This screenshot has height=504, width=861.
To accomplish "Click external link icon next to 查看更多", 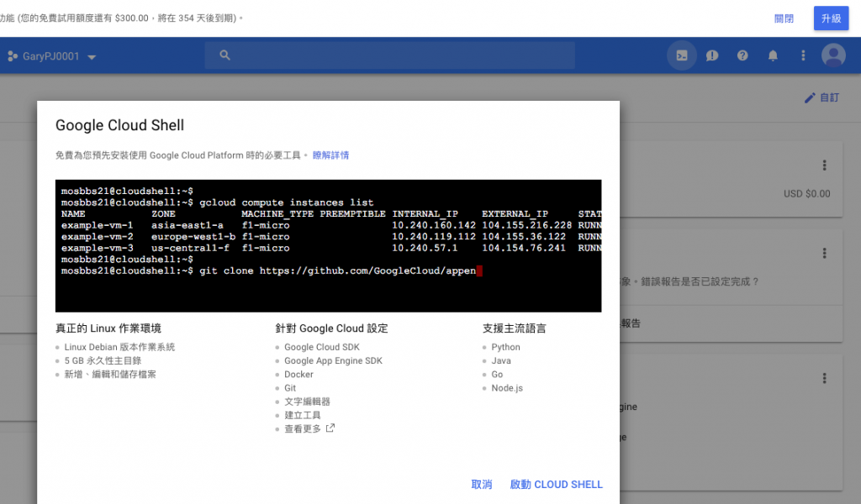I will tap(330, 428).
